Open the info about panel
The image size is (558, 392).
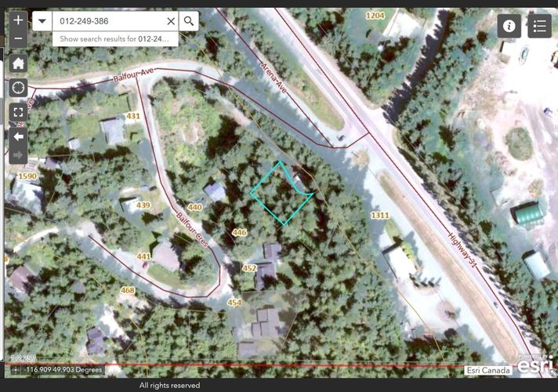pyautogui.click(x=509, y=26)
